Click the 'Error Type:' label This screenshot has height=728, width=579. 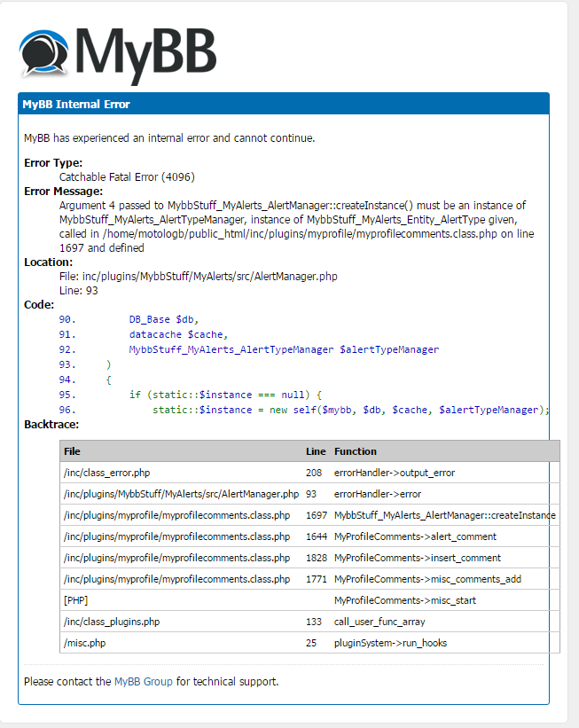click(x=53, y=163)
